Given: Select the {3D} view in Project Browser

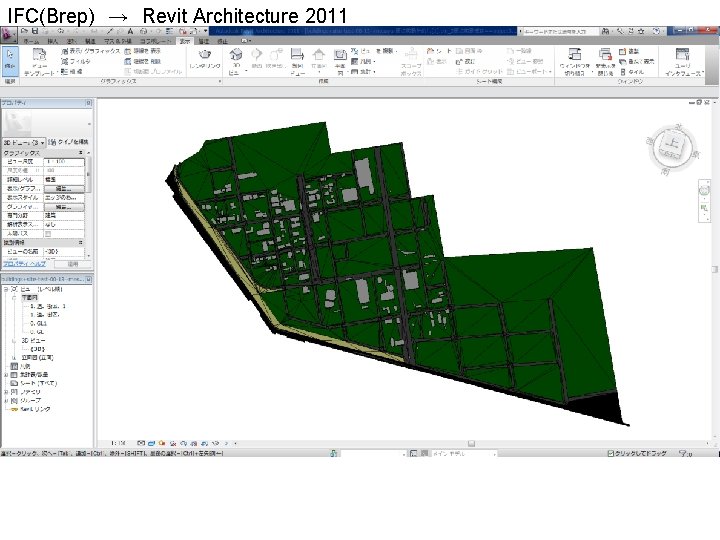Looking at the screenshot, I should [37, 349].
